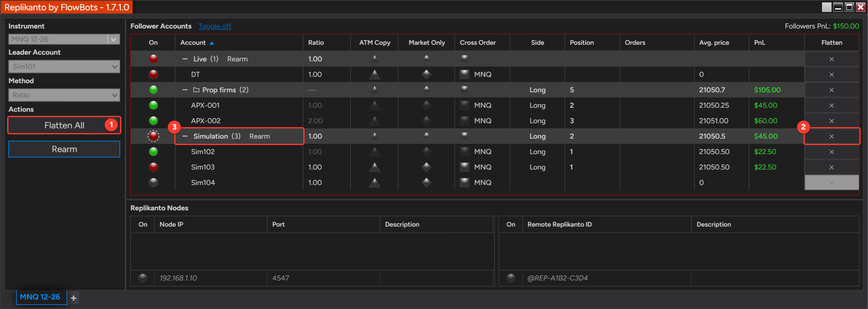Enable Sim104 follower On light
The height and width of the screenshot is (309, 868).
click(x=153, y=182)
